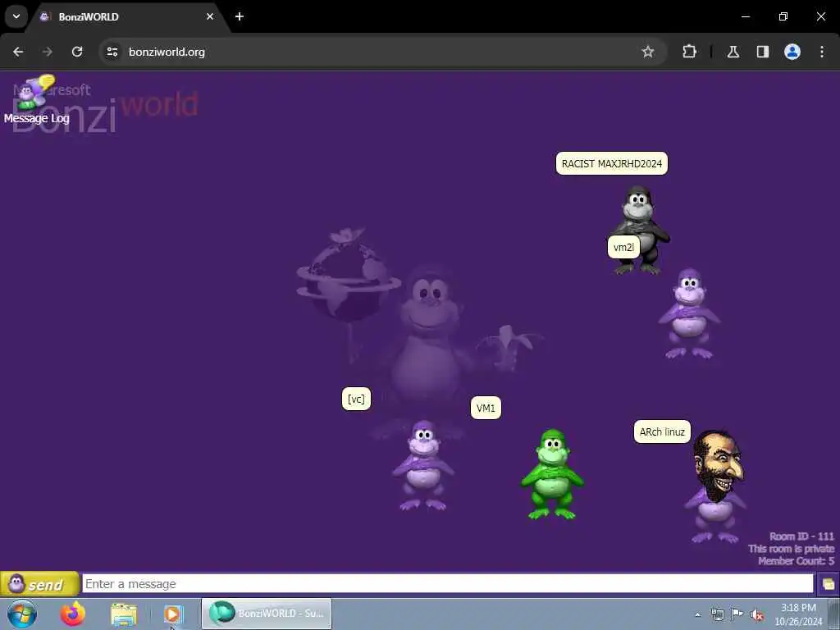Image resolution: width=840 pixels, height=630 pixels.
Task: Open the browser extensions menu
Action: [689, 52]
